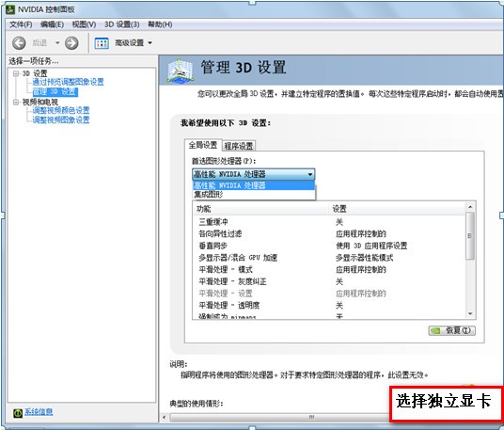Click the 高级设置 view grid icon

[x=102, y=43]
